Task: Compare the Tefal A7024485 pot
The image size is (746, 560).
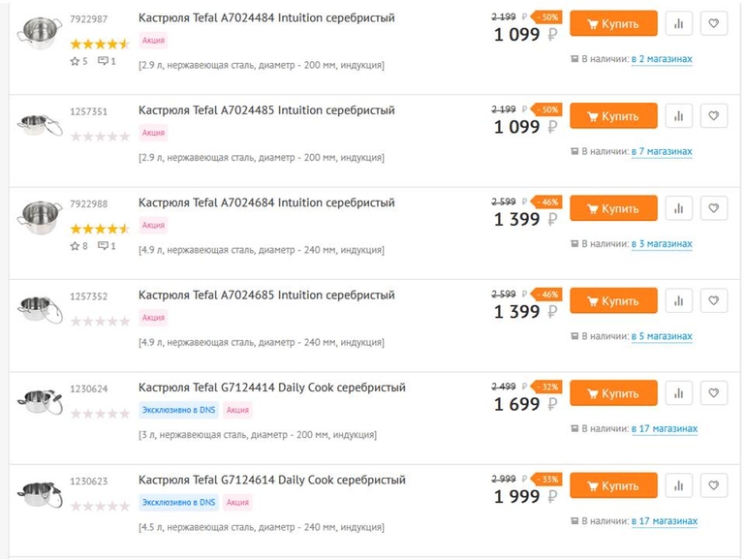Action: coord(678,116)
